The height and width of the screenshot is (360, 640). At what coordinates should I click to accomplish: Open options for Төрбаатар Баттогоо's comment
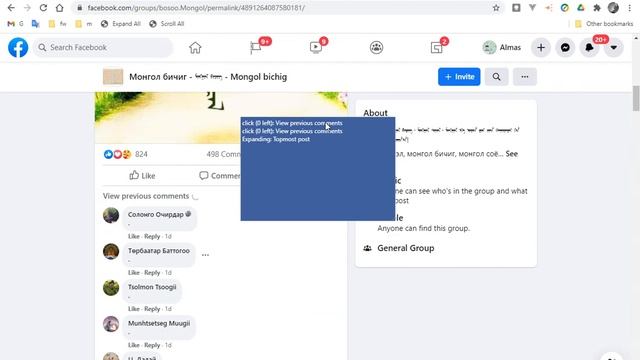coord(205,255)
